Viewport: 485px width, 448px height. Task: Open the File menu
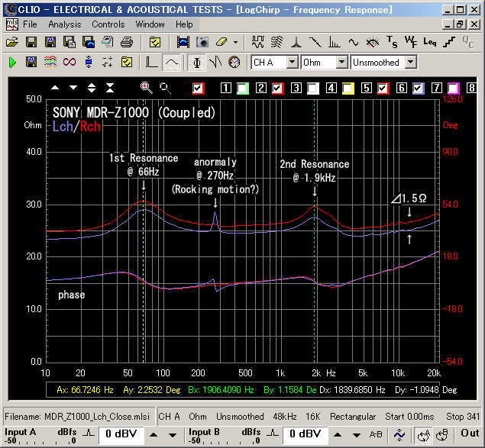click(x=30, y=24)
